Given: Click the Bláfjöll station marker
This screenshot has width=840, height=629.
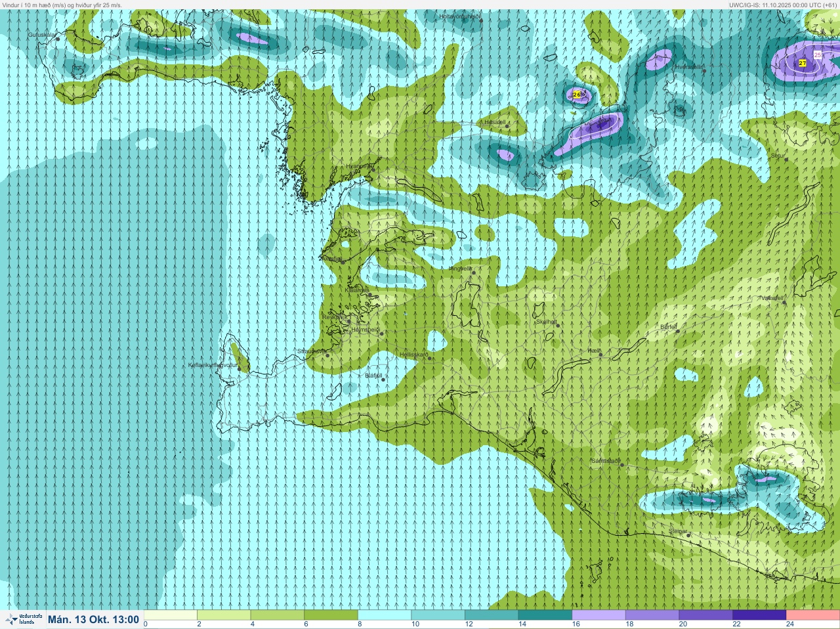Looking at the screenshot, I should [383, 380].
